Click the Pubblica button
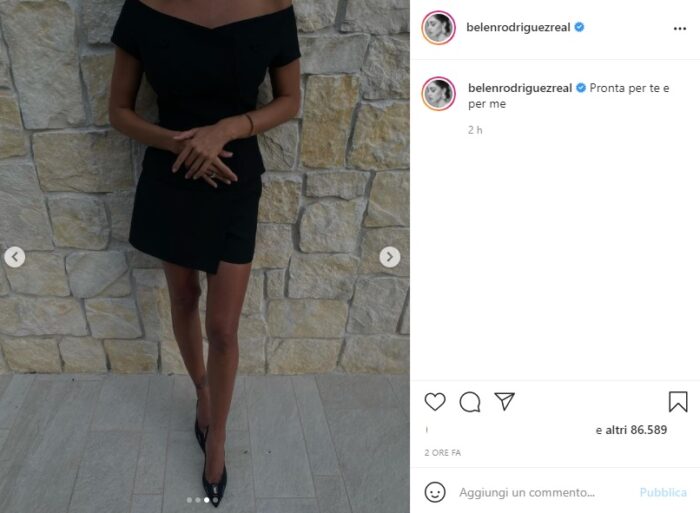Screen dimensions: 700x513 click(663, 492)
